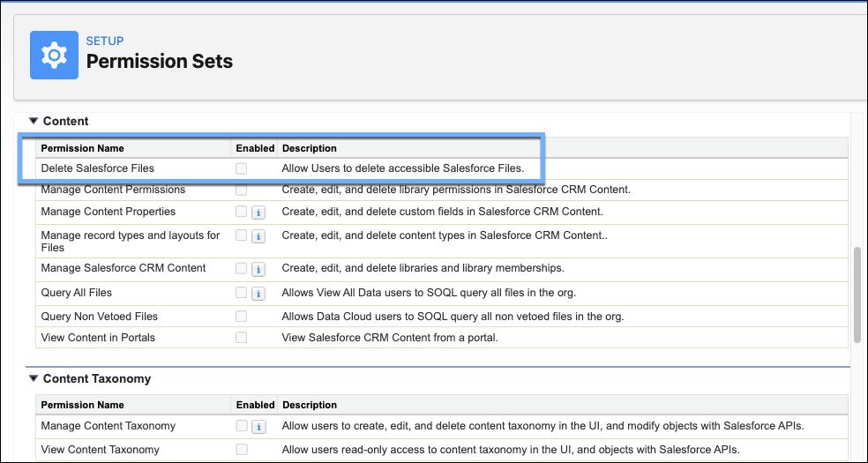868x463 pixels.
Task: Click the 'Manage Content Permissions' permission name
Action: (x=113, y=190)
